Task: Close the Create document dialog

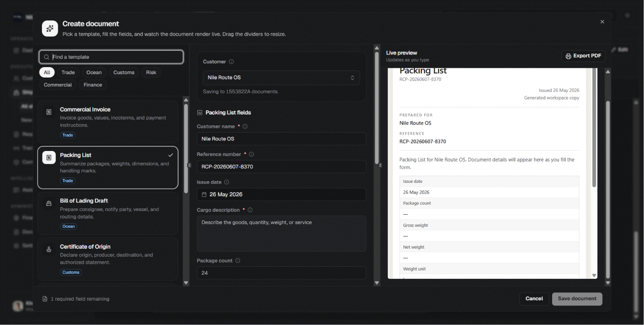Action: [602, 22]
